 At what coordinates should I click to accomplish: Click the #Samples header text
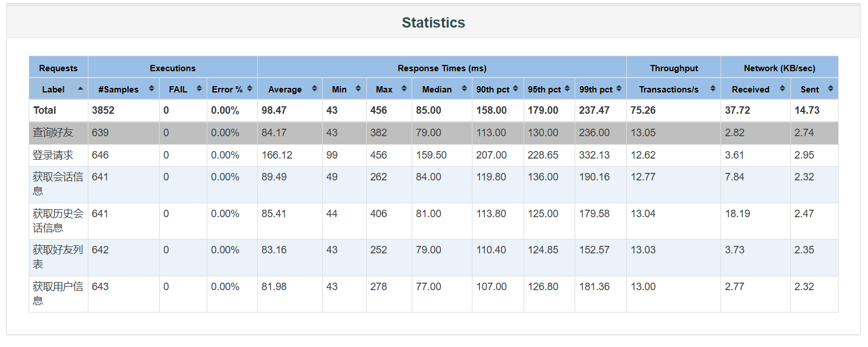[x=118, y=89]
